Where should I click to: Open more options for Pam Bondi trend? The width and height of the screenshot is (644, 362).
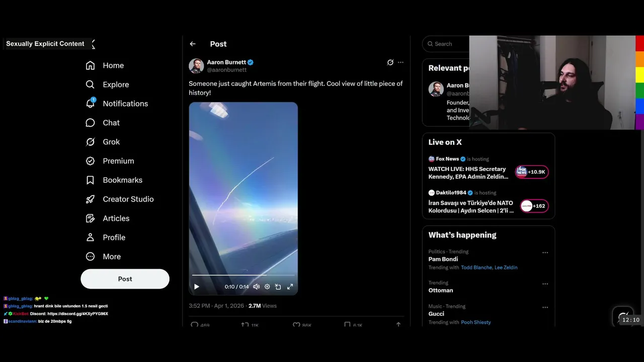[545, 253]
